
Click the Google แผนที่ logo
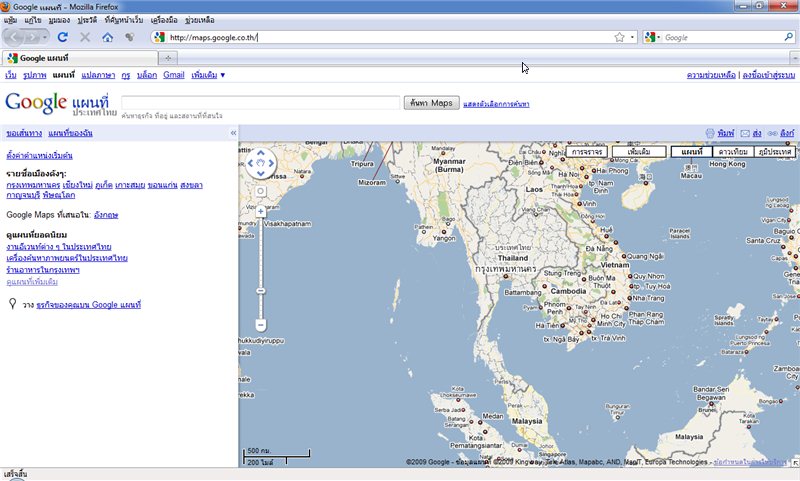pyautogui.click(x=60, y=104)
